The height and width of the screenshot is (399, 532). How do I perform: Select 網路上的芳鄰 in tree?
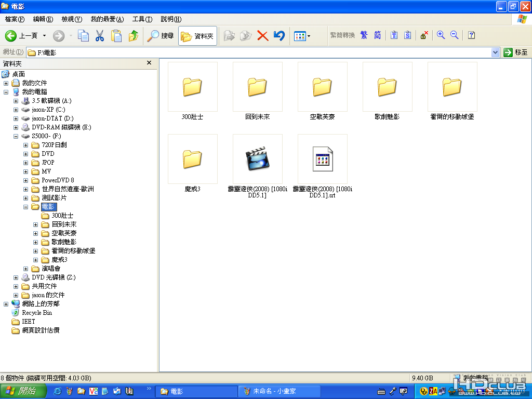[x=41, y=303]
